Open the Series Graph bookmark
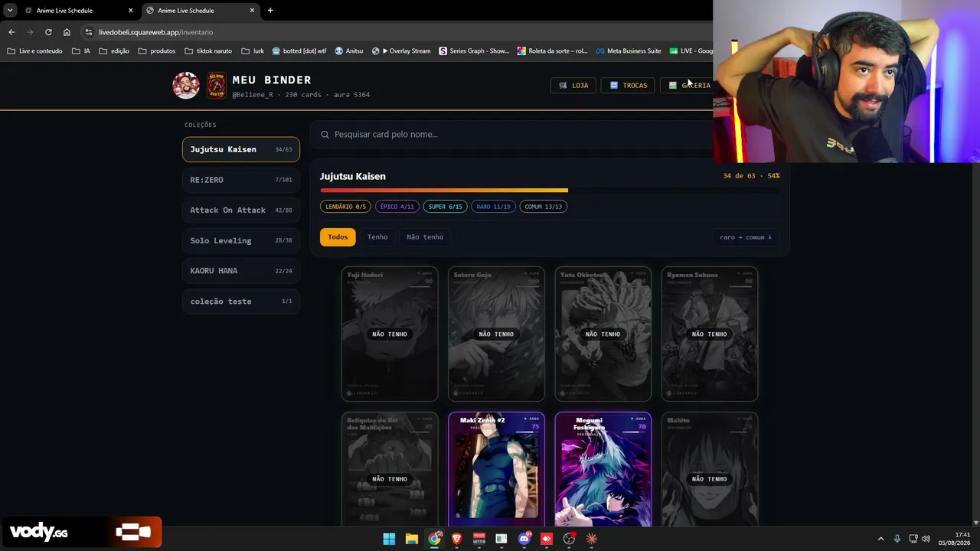 pos(474,51)
